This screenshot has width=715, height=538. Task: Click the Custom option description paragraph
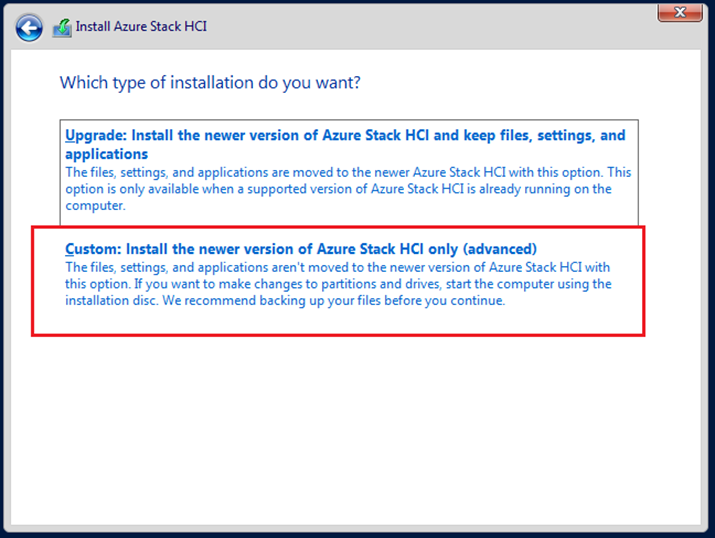[338, 284]
